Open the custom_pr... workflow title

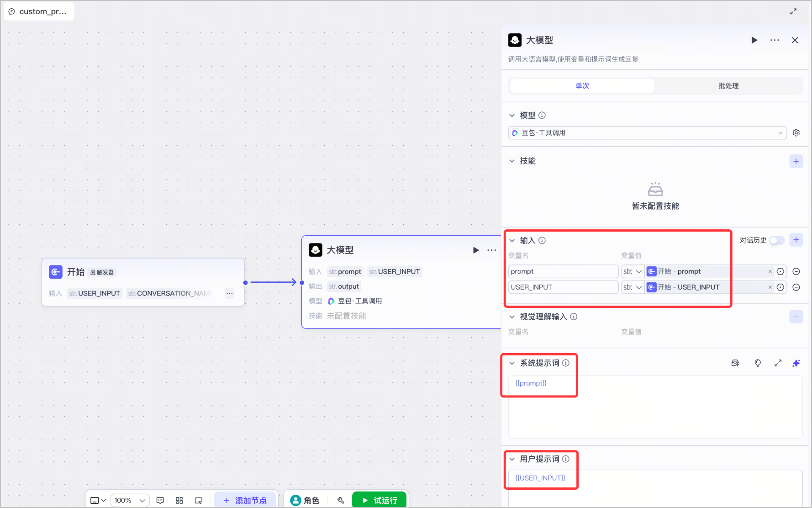point(39,11)
